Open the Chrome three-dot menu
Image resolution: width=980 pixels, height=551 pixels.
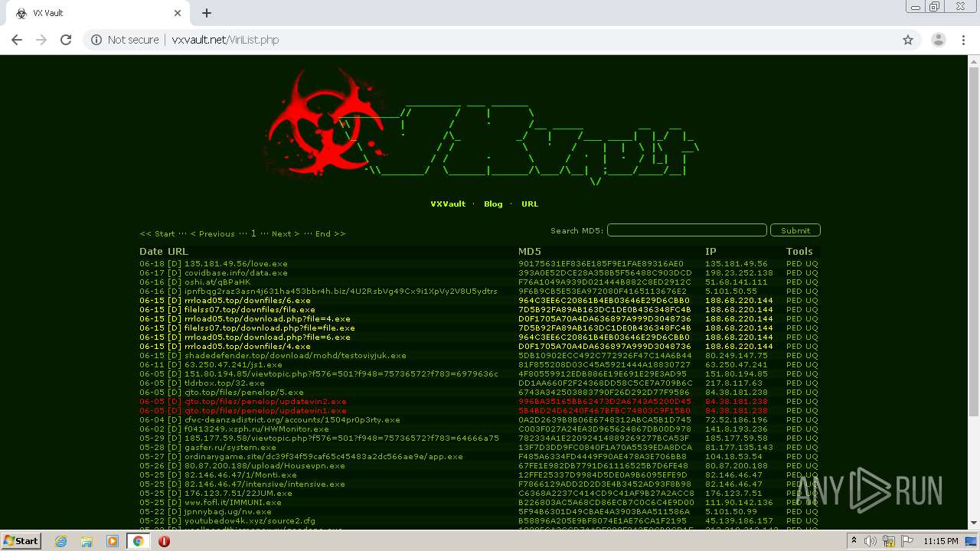[963, 40]
